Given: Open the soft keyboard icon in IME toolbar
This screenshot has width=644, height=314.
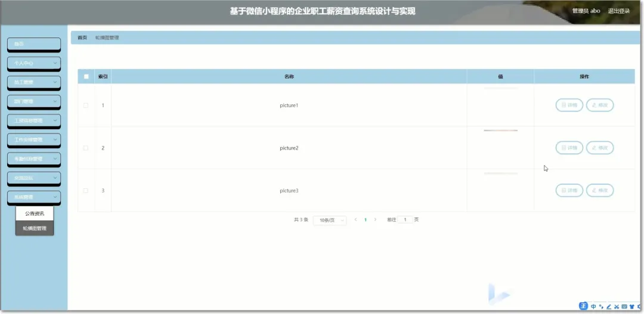Looking at the screenshot, I should 624,307.
